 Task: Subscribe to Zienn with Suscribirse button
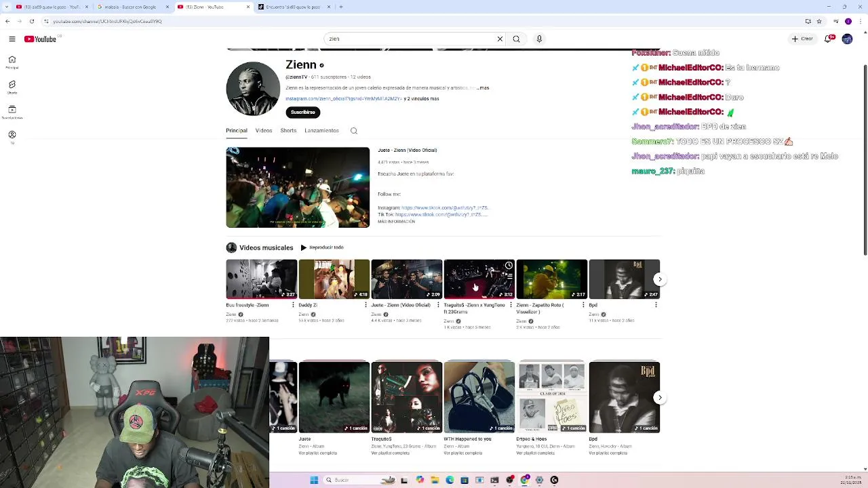coord(303,112)
